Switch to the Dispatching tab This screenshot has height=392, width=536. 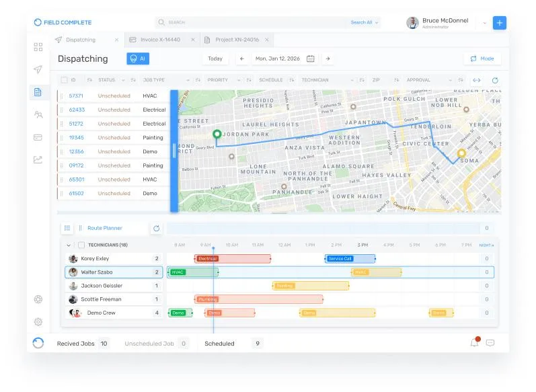pos(81,40)
